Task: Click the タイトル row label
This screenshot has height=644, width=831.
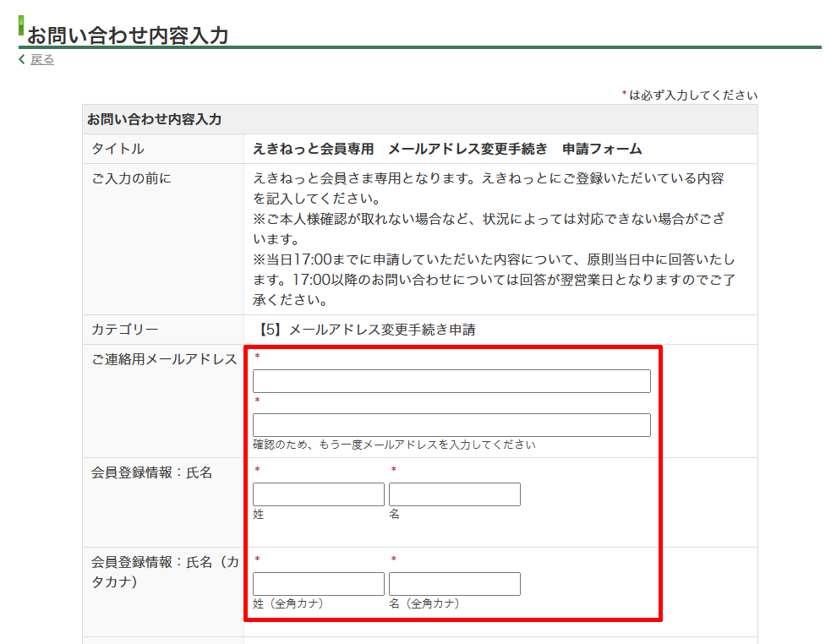Action: click(118, 149)
